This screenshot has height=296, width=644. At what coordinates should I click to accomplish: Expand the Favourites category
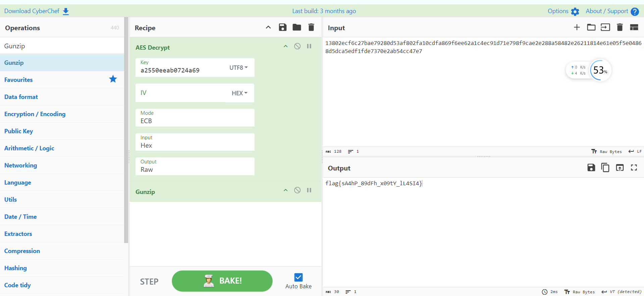tap(62, 80)
